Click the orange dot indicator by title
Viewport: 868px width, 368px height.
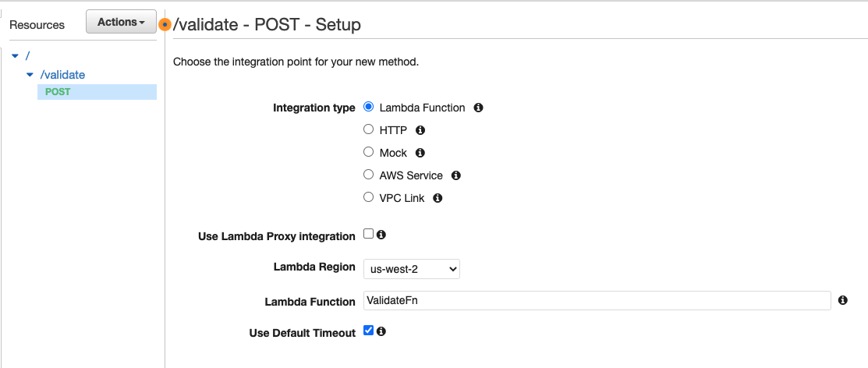coord(165,25)
